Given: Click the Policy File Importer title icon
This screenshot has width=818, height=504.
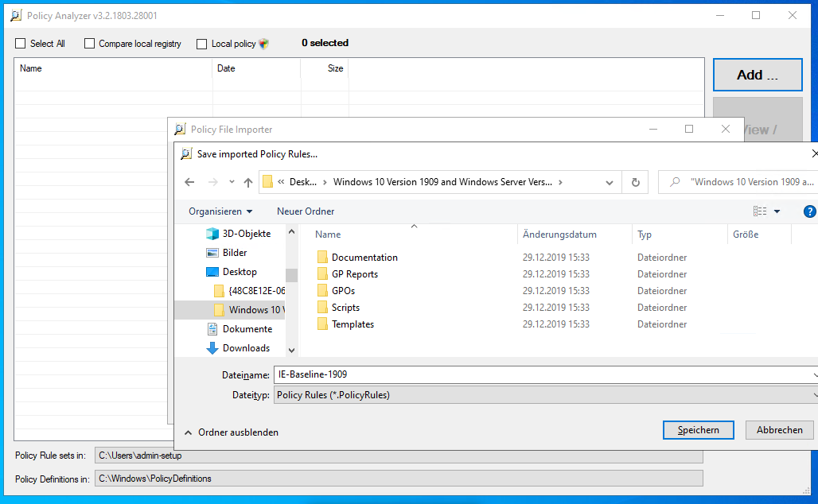Looking at the screenshot, I should pyautogui.click(x=180, y=130).
